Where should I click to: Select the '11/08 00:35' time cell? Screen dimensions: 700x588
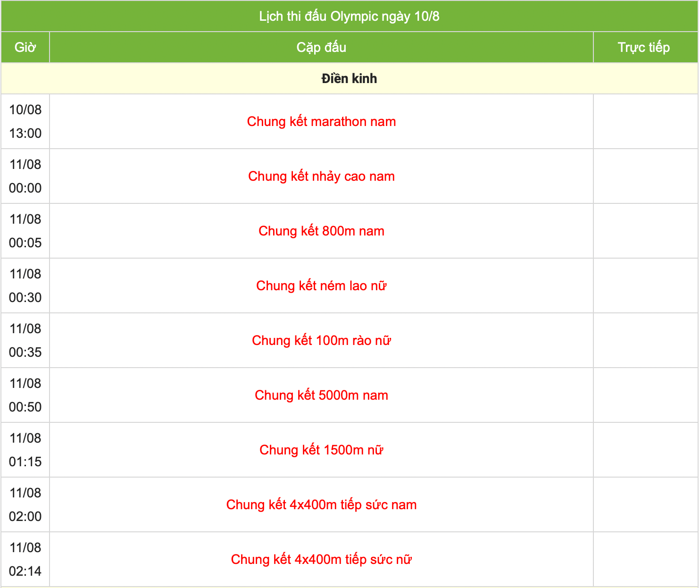[25, 341]
